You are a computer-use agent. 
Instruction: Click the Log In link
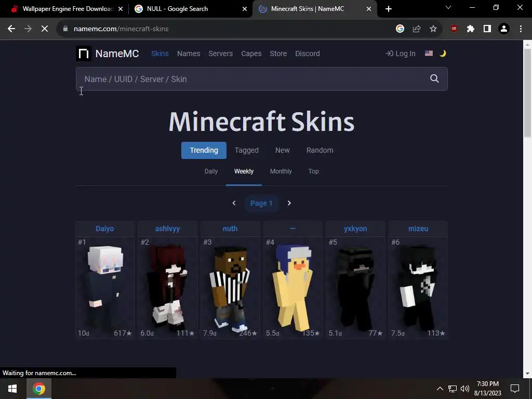pyautogui.click(x=401, y=54)
